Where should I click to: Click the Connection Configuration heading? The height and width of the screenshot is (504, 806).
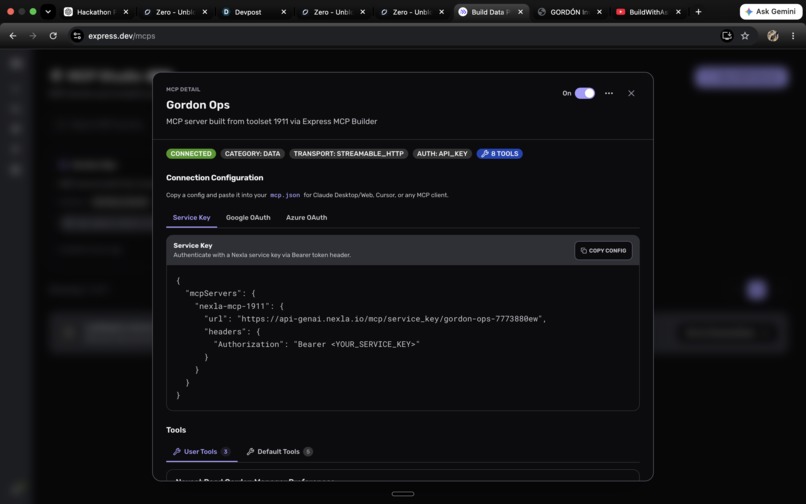[214, 177]
